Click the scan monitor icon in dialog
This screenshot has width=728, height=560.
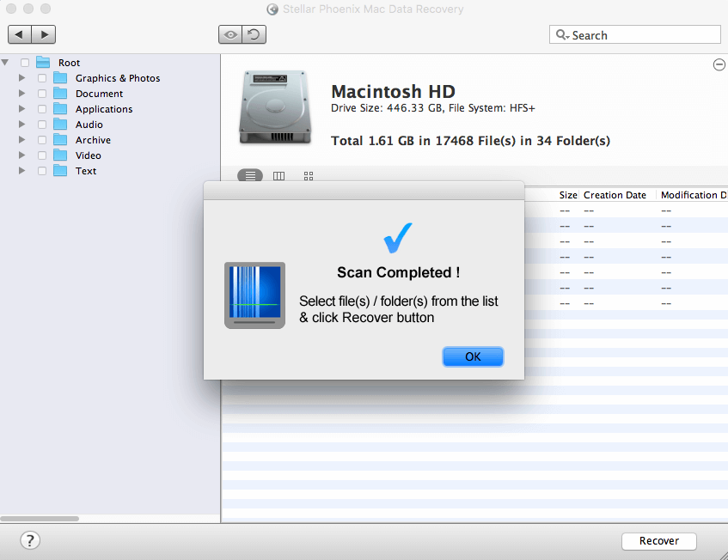(x=255, y=295)
